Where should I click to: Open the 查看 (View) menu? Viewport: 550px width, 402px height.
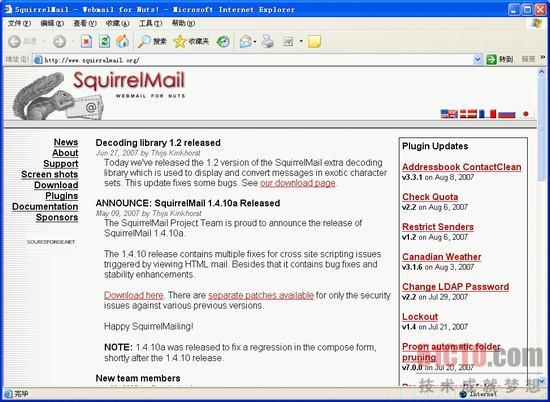[85, 23]
